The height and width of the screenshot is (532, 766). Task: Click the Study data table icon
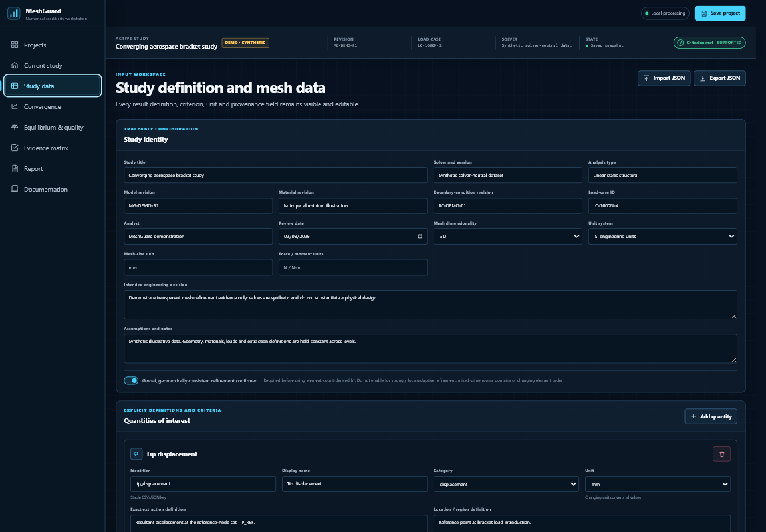point(15,86)
